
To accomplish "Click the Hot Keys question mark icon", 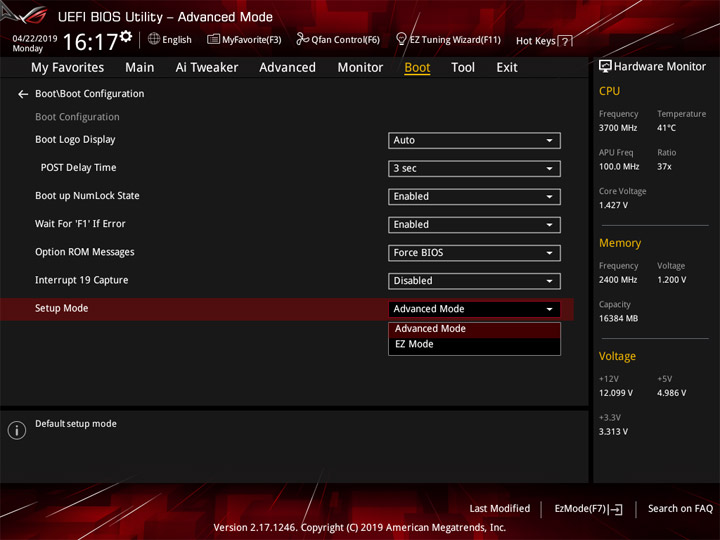I will coord(565,41).
